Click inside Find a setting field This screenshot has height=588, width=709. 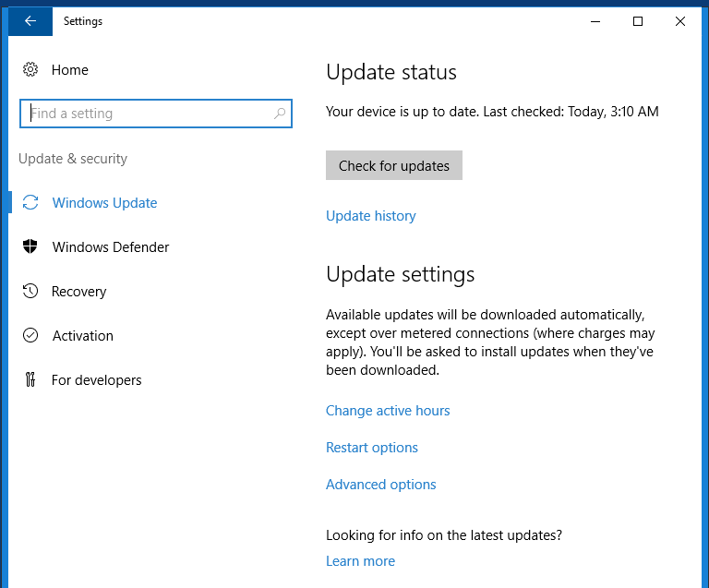click(156, 114)
